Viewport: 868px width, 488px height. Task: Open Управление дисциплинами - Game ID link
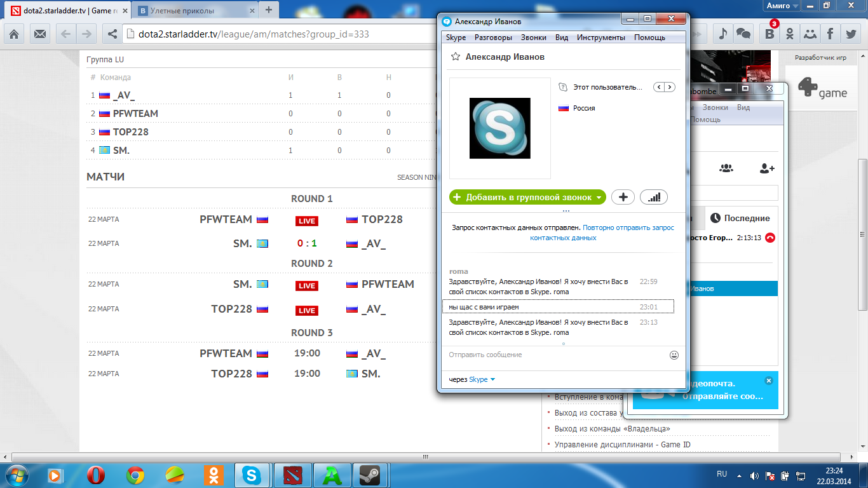(x=622, y=445)
